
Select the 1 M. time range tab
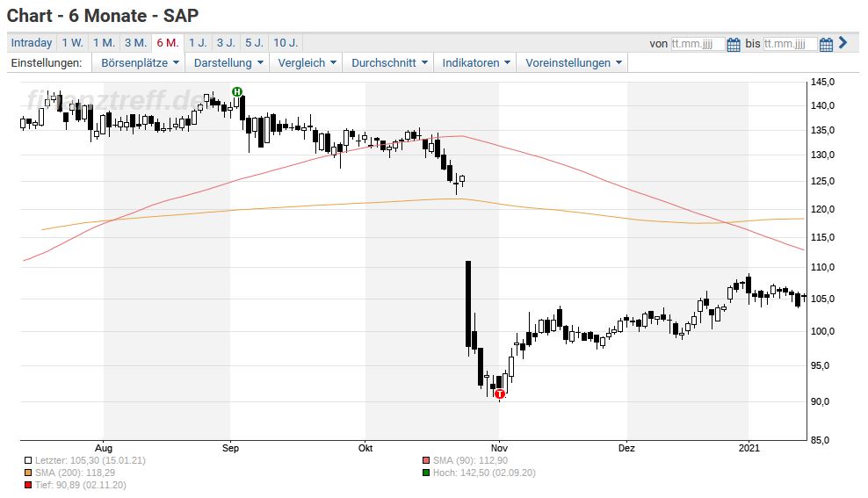click(x=104, y=43)
